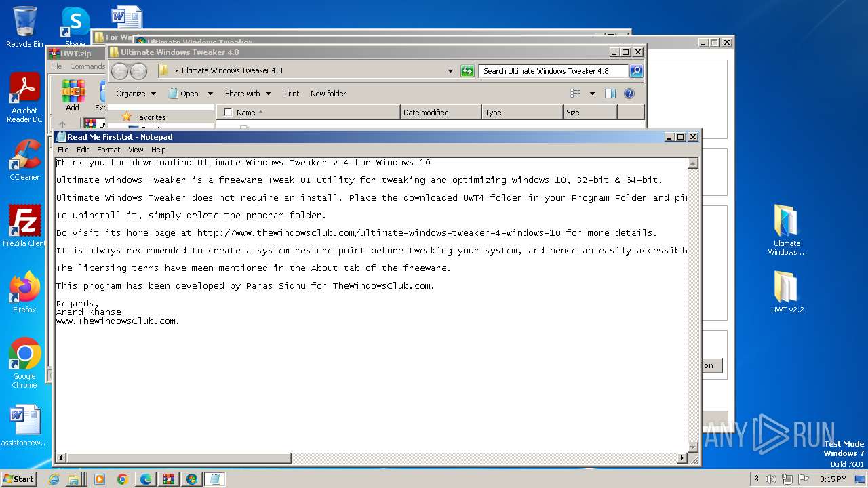Open the Google Chrome desktop shortcut
868x488 pixels.
[x=24, y=363]
